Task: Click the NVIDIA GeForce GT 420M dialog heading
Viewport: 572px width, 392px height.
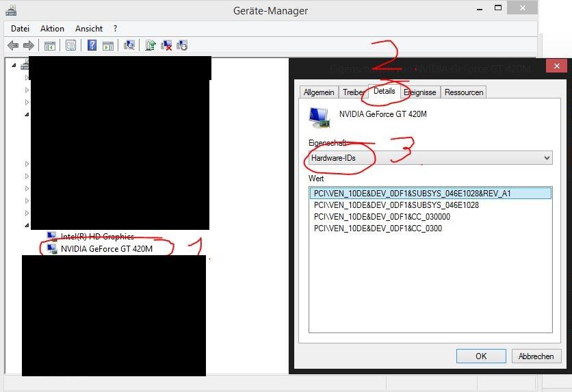Action: coord(382,114)
